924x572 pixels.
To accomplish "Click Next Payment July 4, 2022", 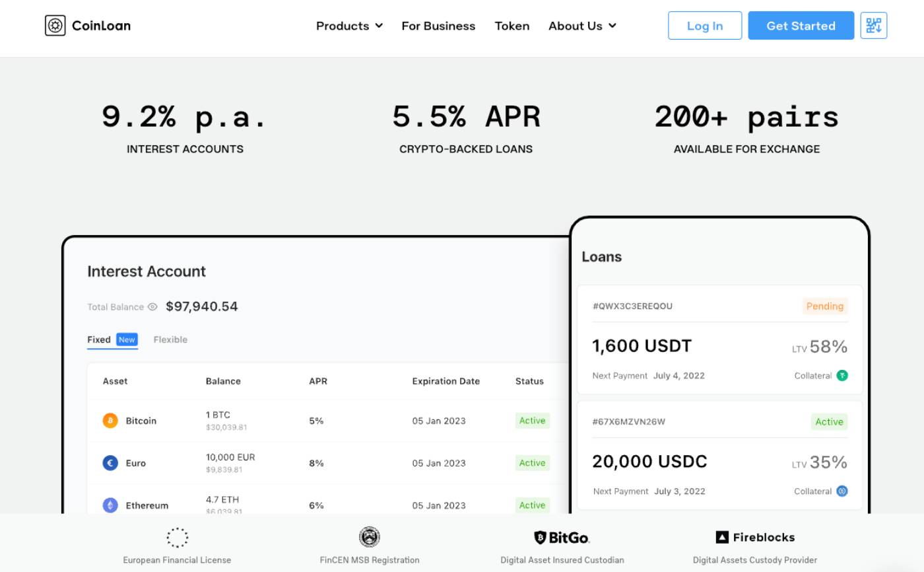I will (x=648, y=375).
